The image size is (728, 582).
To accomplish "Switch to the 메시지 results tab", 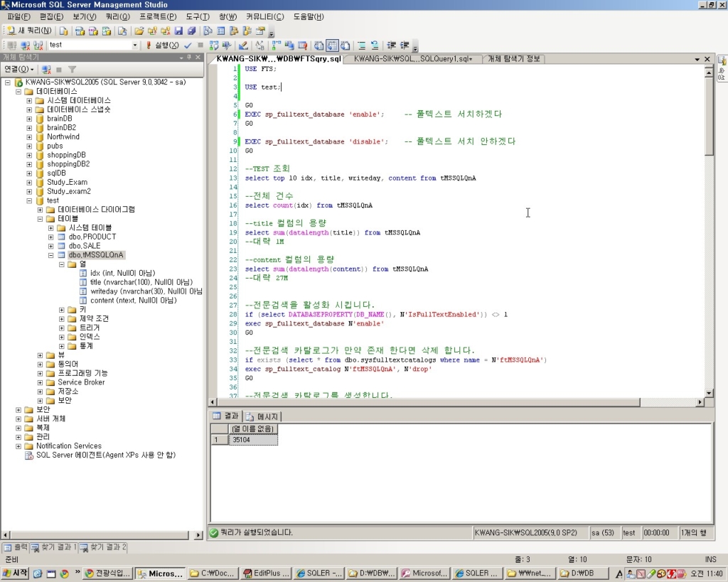I will pos(262,416).
